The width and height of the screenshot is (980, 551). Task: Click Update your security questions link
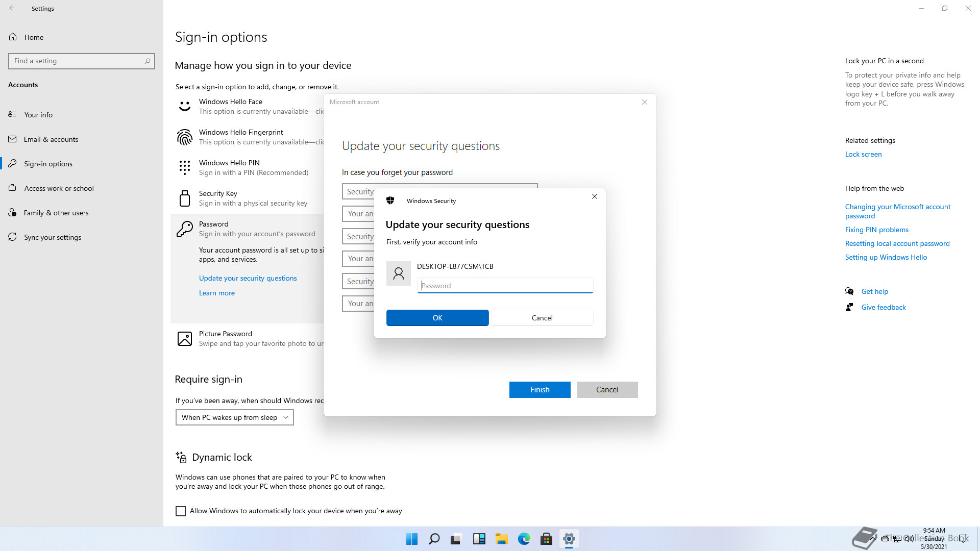(248, 278)
